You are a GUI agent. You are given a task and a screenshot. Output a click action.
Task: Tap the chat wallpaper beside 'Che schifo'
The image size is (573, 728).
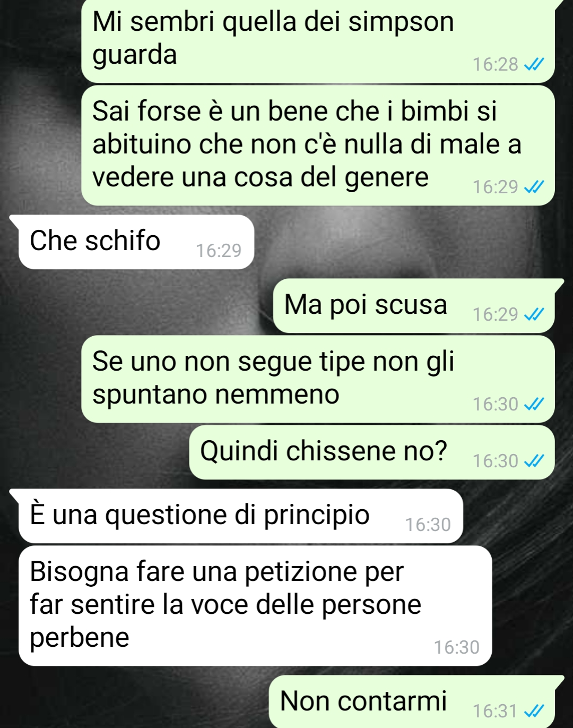click(409, 242)
